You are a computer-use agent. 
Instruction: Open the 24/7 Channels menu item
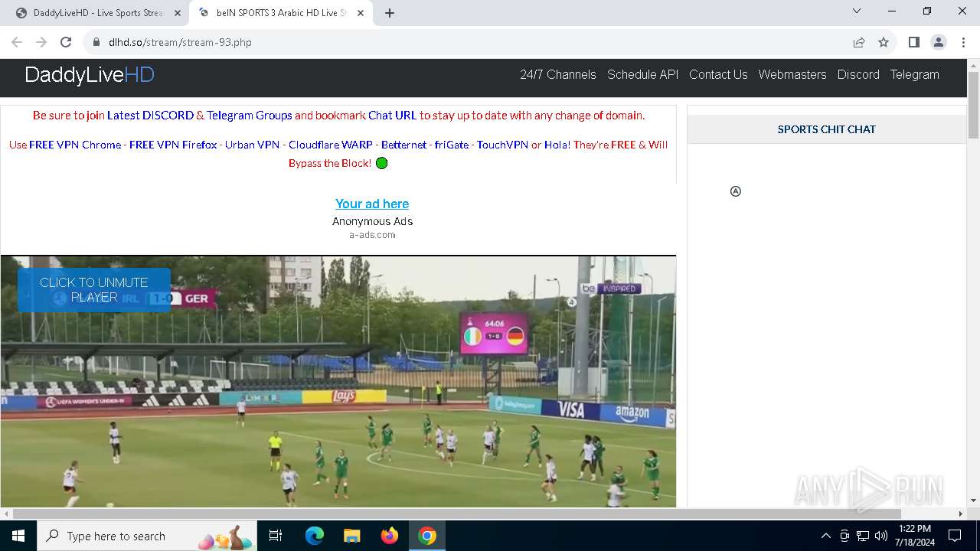(x=558, y=74)
